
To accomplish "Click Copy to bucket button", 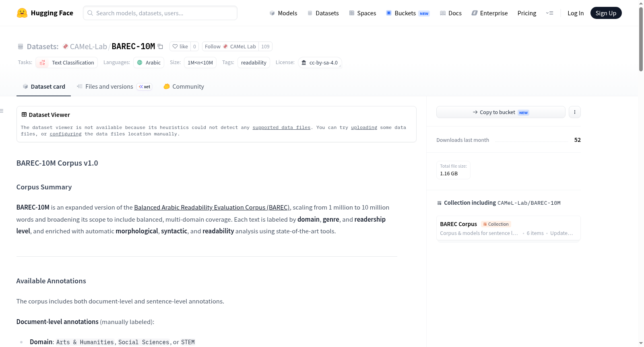I will [x=501, y=112].
